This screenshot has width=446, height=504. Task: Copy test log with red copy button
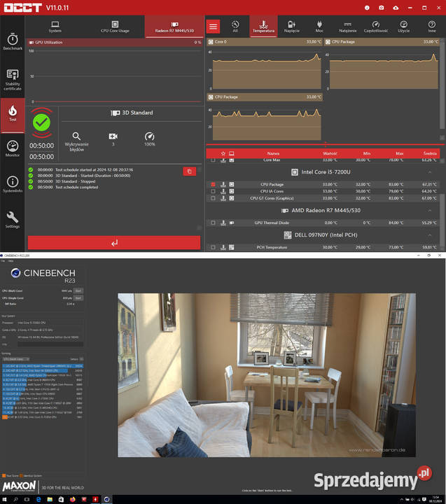(190, 171)
